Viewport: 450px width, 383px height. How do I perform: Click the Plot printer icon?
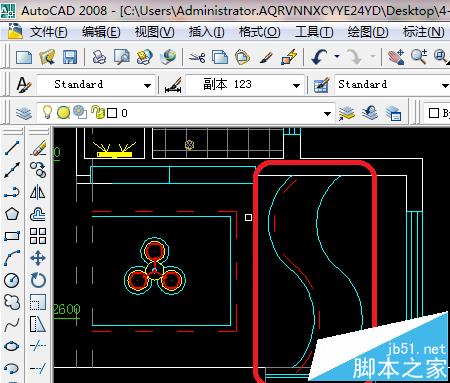click(99, 57)
